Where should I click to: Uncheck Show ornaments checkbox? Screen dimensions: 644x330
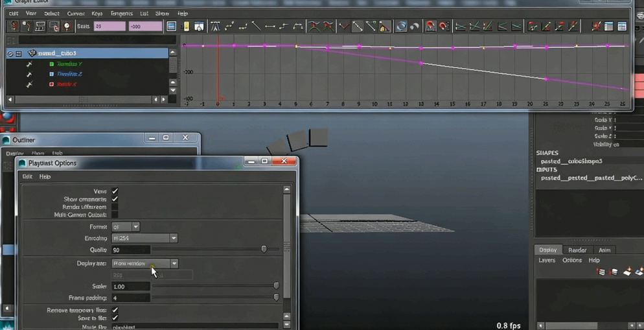(115, 199)
